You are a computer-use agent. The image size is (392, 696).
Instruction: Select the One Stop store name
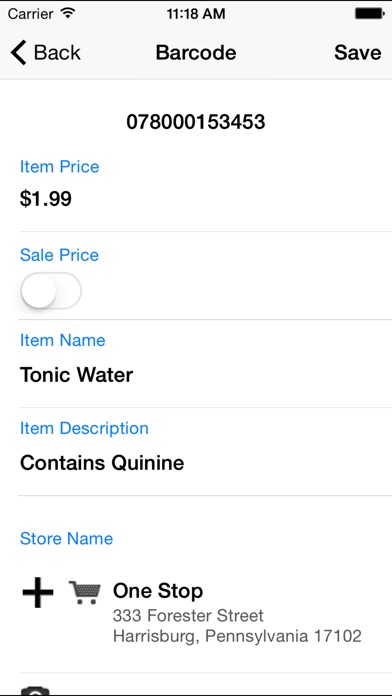(x=158, y=591)
